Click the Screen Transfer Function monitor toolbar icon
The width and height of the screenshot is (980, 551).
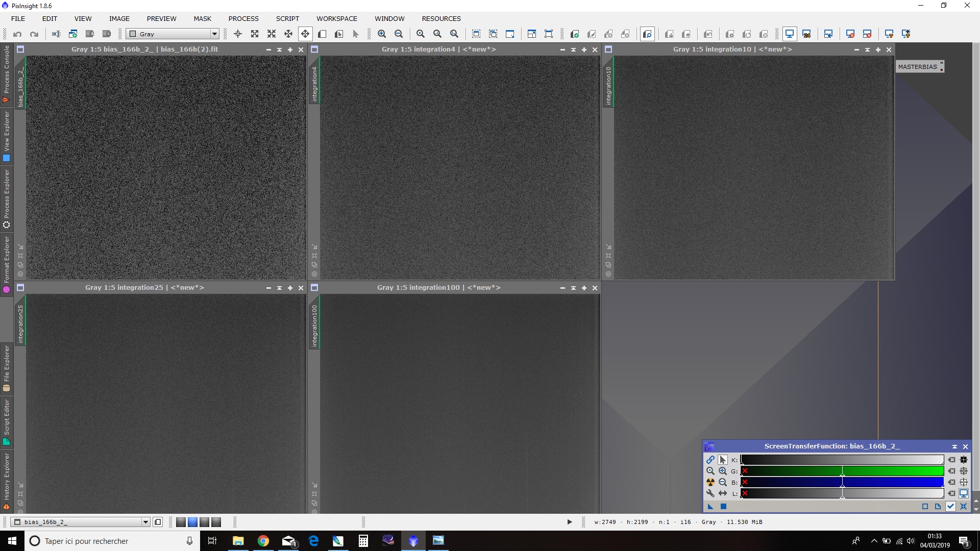click(790, 34)
